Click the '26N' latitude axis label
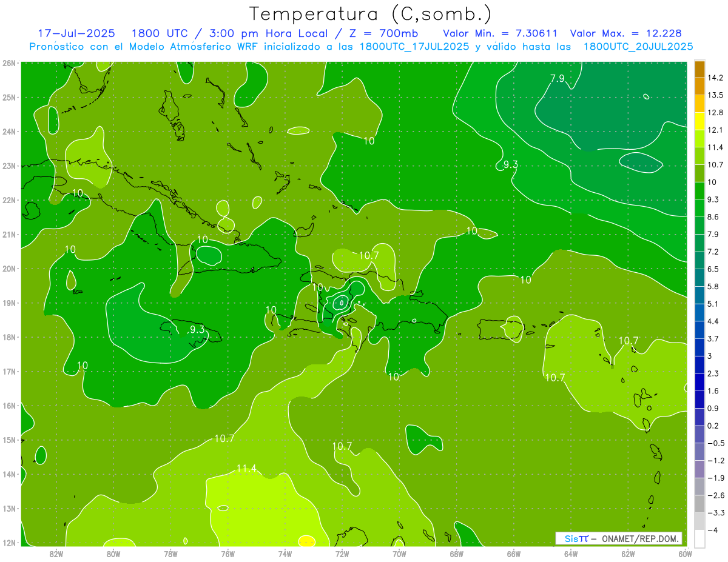The height and width of the screenshot is (562, 728). point(8,63)
